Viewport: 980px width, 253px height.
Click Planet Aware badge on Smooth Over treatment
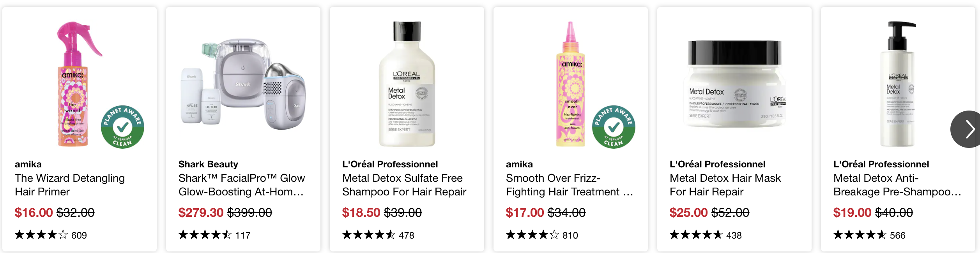[x=614, y=127]
